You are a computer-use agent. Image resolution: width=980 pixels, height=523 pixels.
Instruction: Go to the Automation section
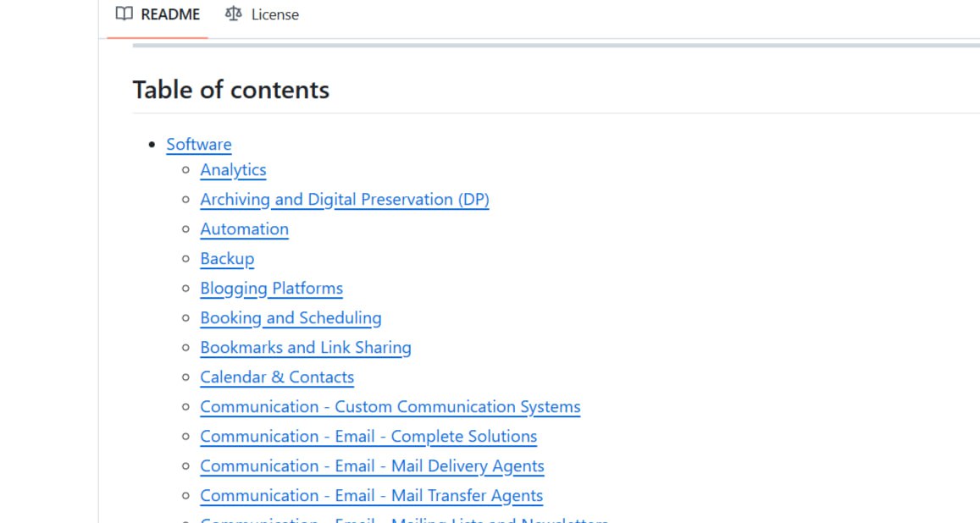click(x=244, y=229)
